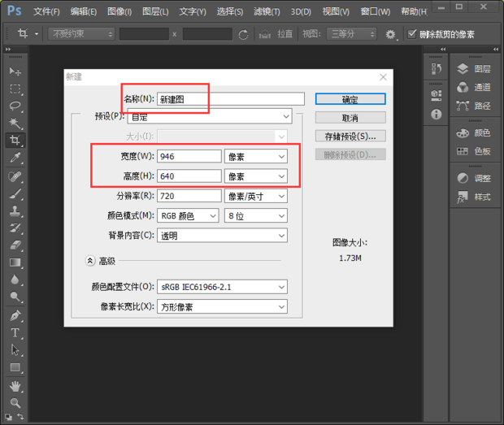Image resolution: width=504 pixels, height=425 pixels.
Task: Select the Healing Brush tool
Action: (x=15, y=176)
